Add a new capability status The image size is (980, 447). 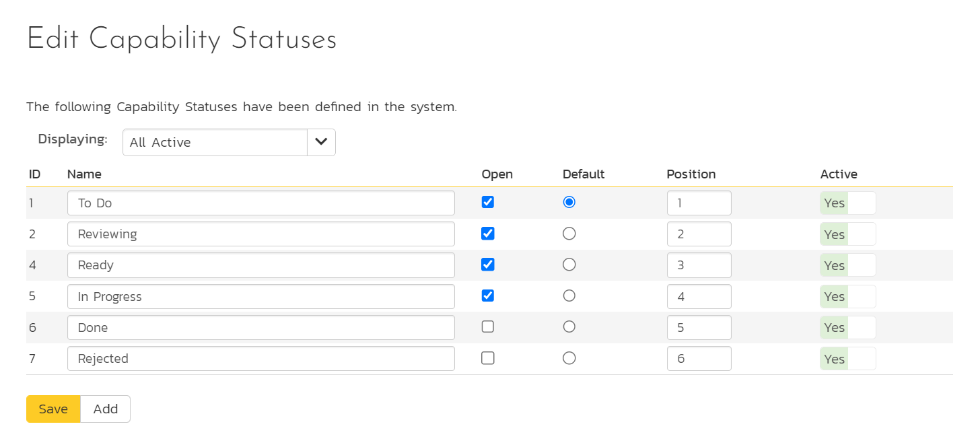(x=105, y=409)
